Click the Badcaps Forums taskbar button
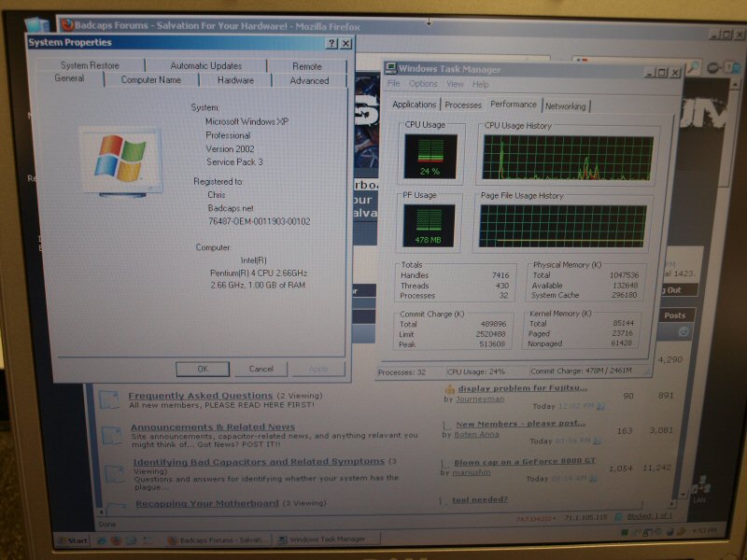 tap(218, 540)
